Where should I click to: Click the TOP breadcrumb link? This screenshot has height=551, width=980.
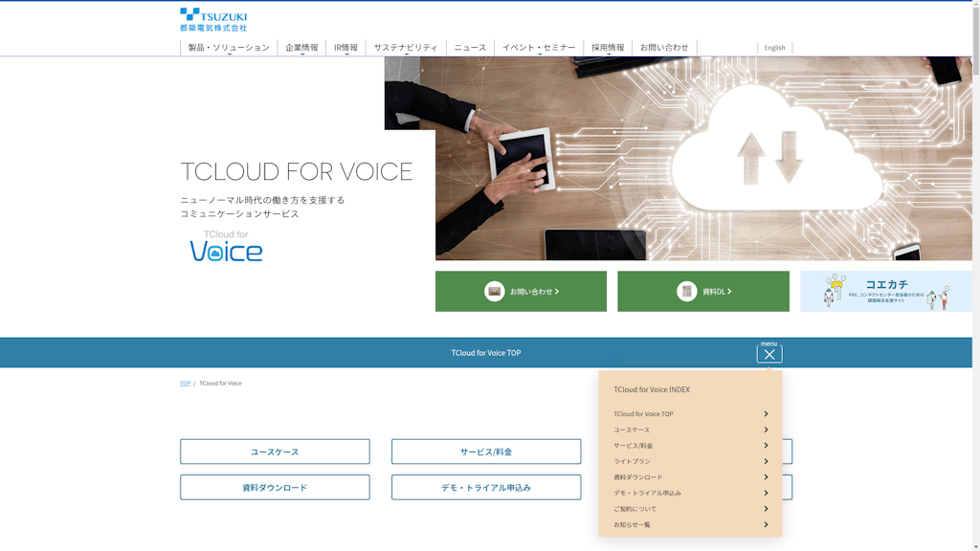pyautogui.click(x=185, y=384)
